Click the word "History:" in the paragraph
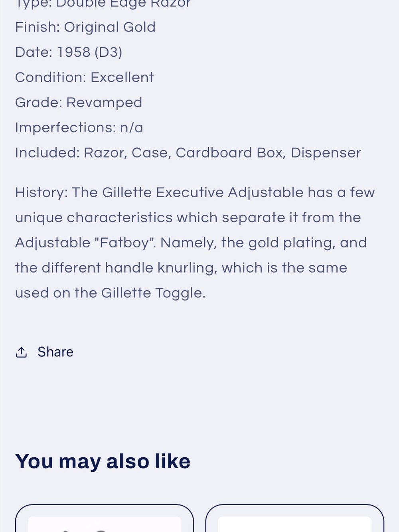Image resolution: width=399 pixels, height=532 pixels. pos(41,192)
